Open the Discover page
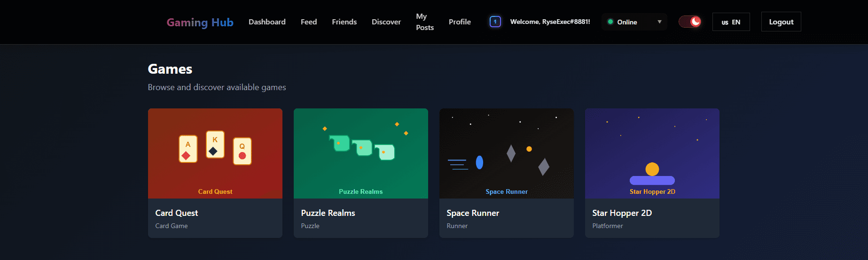This screenshot has height=260, width=868. tap(386, 22)
